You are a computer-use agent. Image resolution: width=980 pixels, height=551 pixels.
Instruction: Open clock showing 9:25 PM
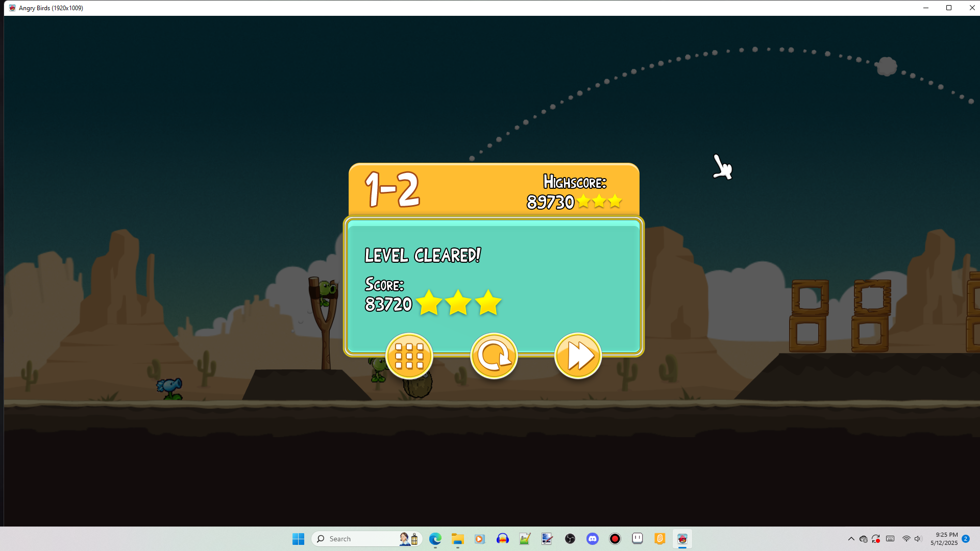[x=944, y=539]
